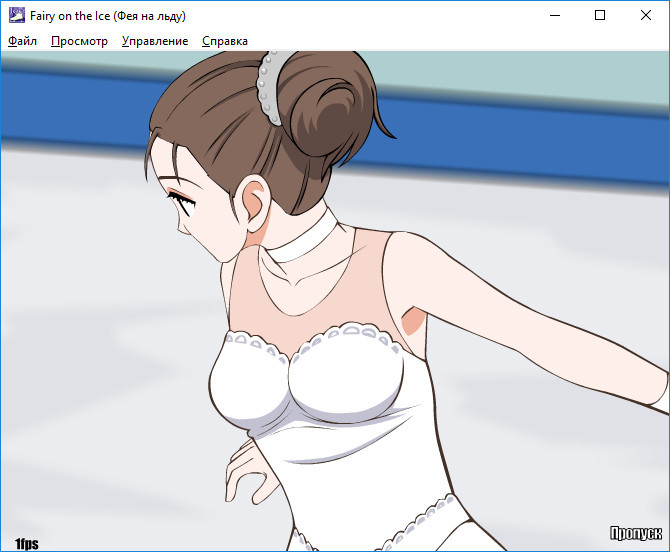Click the skater's ear
This screenshot has height=552, width=670.
[x=253, y=205]
